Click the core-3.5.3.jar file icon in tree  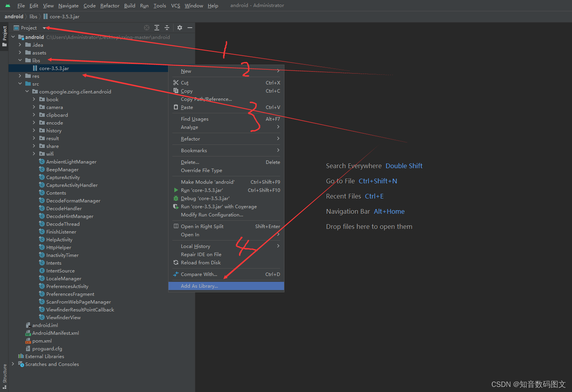[35, 68]
